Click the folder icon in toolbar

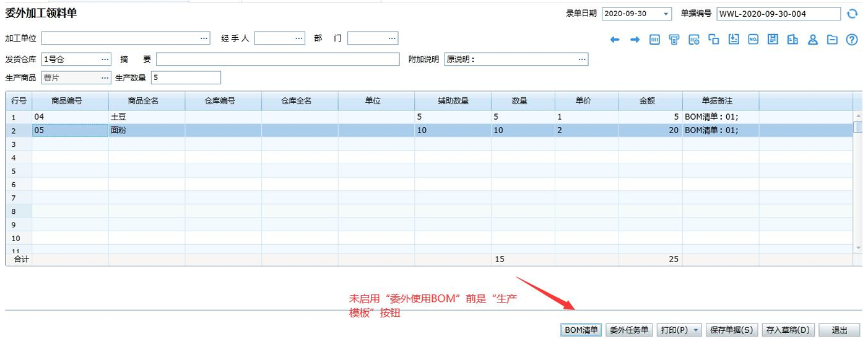[833, 40]
